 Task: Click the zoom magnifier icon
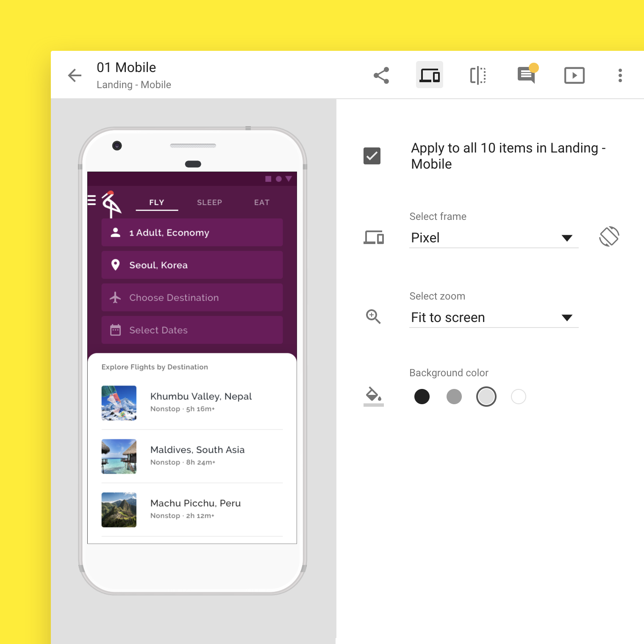[373, 316]
